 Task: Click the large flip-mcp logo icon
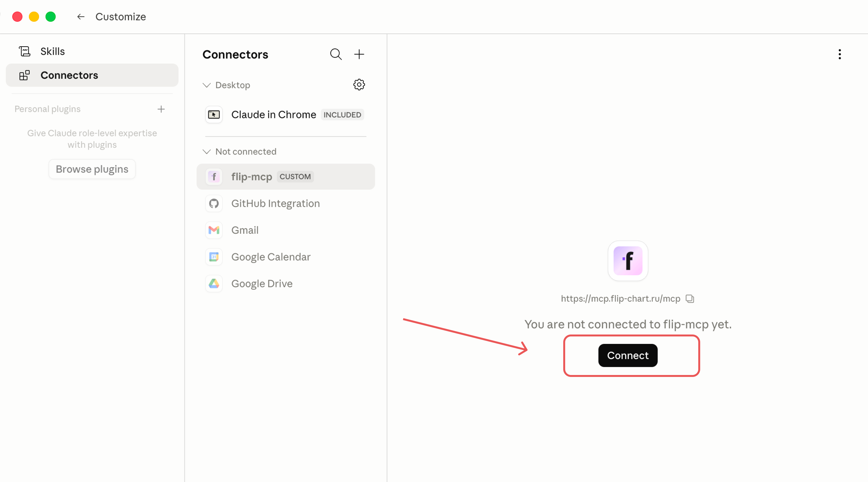pyautogui.click(x=628, y=261)
